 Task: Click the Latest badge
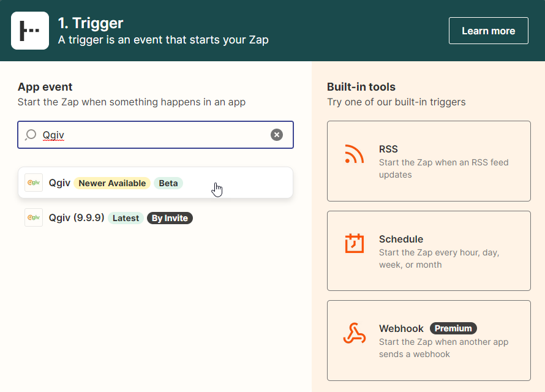coord(126,218)
